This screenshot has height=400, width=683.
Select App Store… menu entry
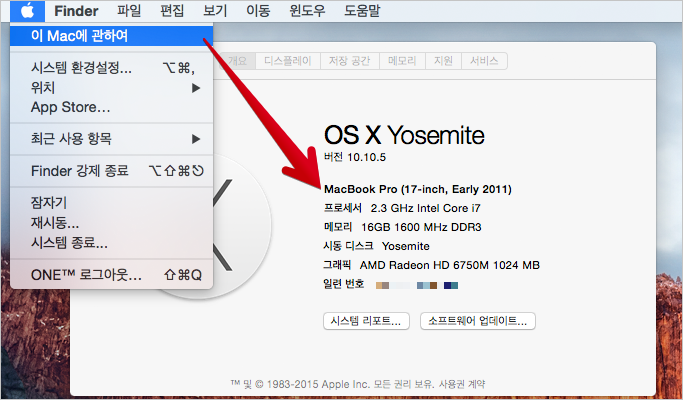[x=112, y=107]
